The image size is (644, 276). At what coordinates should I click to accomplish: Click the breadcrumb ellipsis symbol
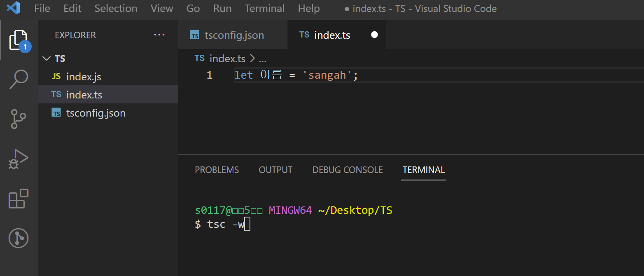262,59
